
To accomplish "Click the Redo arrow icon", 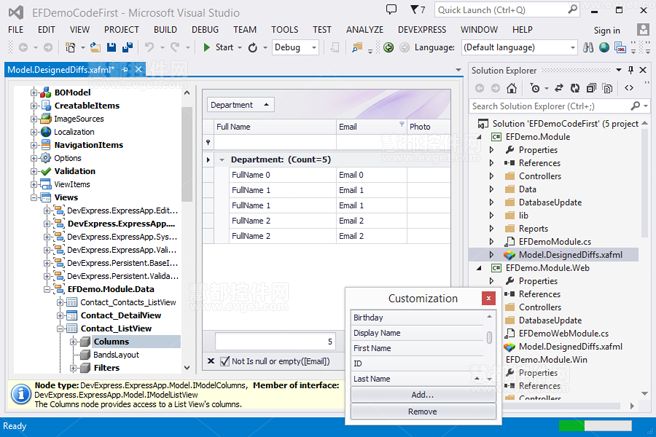I will point(175,47).
